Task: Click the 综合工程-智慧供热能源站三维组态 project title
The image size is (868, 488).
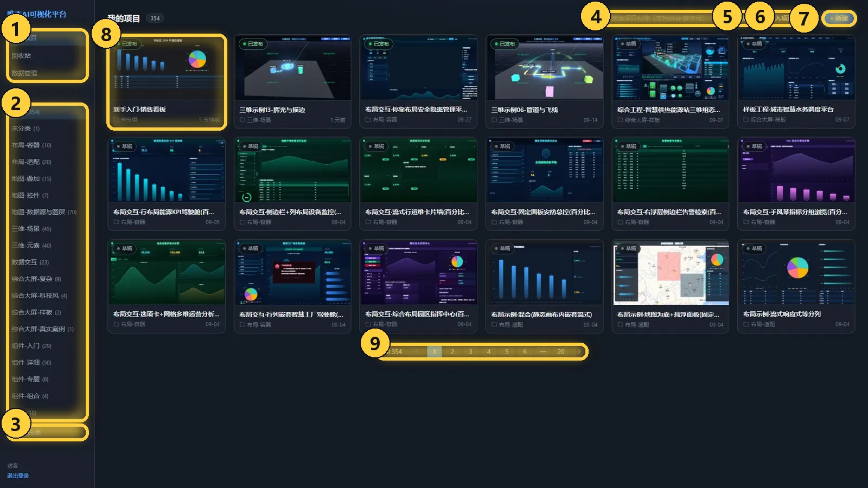Action: 668,110
